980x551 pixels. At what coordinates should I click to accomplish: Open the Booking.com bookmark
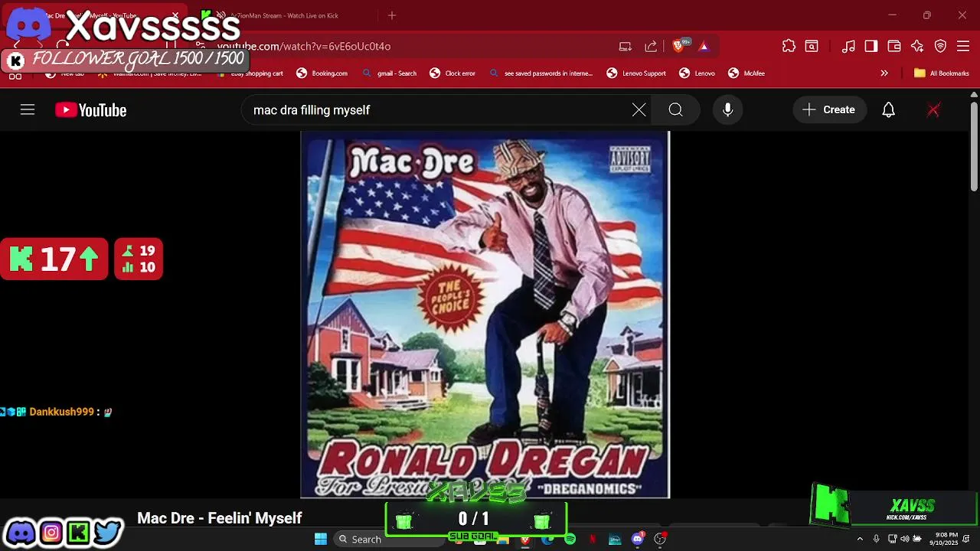[322, 73]
